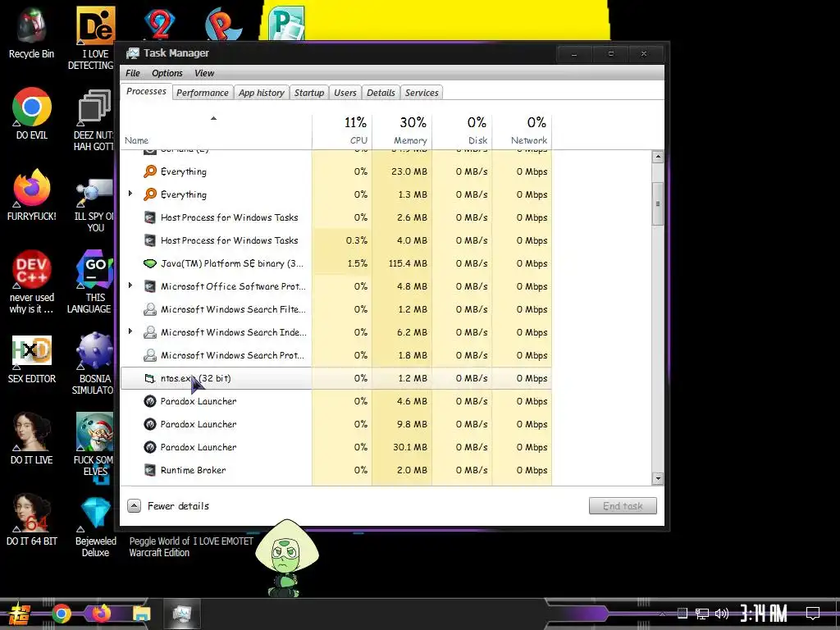Select the Minesweeper mine icon labeled BOSNIA

[95, 351]
